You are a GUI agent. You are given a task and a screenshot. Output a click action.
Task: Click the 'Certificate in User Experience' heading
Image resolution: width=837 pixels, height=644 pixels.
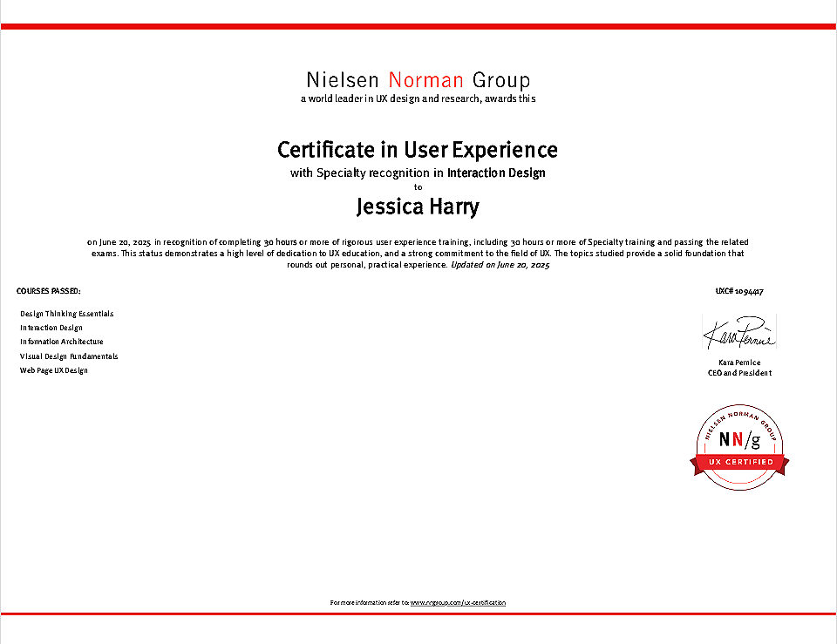pyautogui.click(x=418, y=150)
